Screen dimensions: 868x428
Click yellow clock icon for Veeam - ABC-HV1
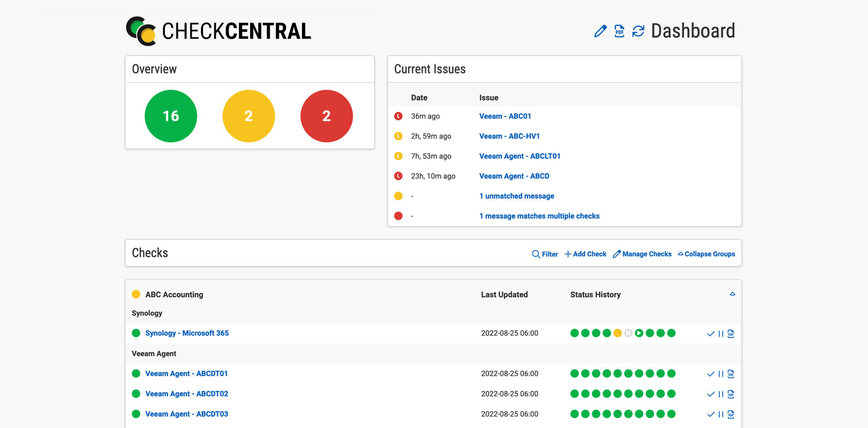pos(398,136)
